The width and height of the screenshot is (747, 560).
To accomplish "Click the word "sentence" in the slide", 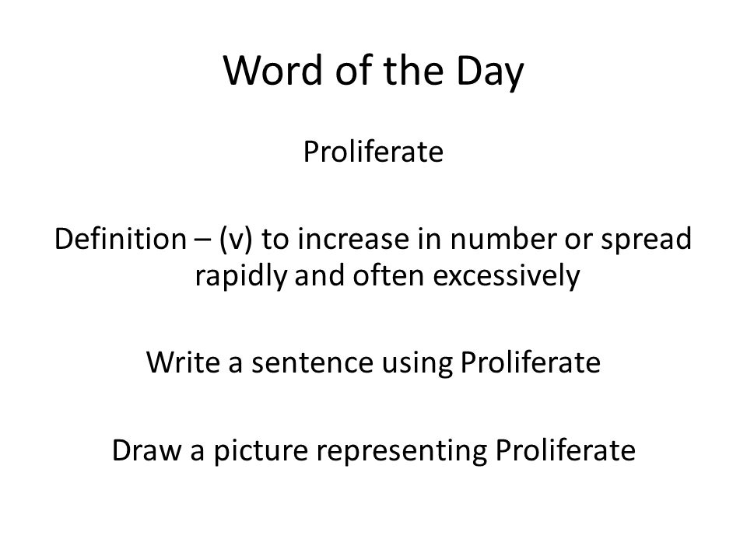I will (x=313, y=363).
